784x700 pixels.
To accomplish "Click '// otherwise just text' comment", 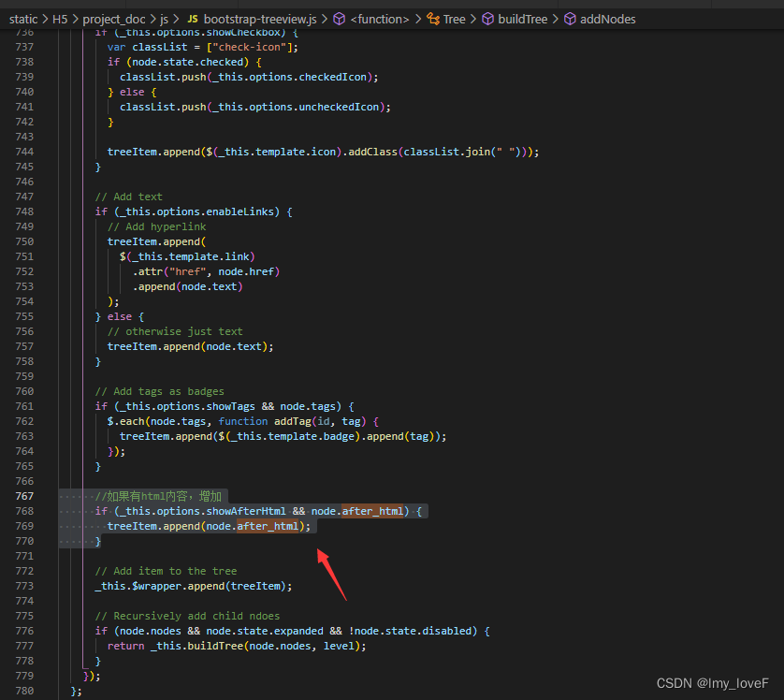I will (x=175, y=331).
